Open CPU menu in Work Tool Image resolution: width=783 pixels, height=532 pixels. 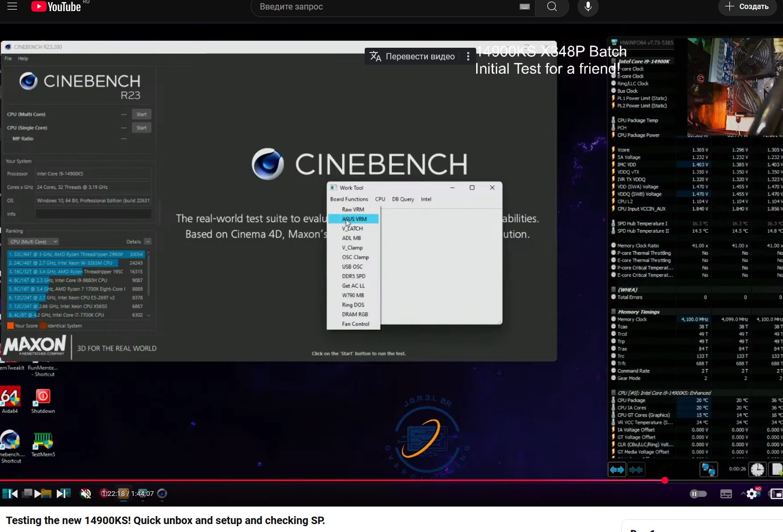[380, 199]
